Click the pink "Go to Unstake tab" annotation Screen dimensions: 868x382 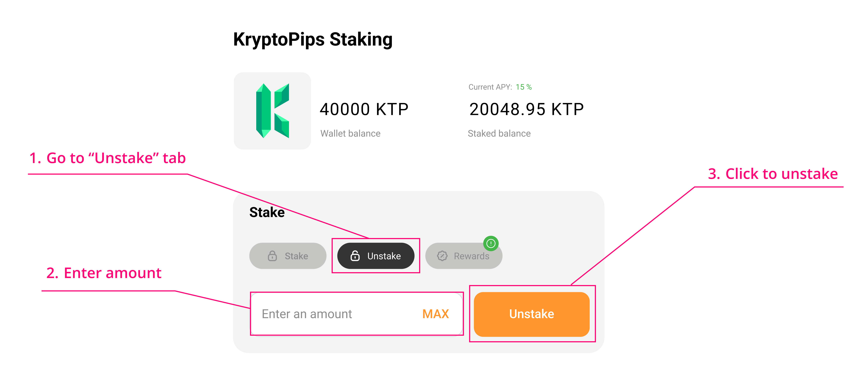tap(108, 158)
